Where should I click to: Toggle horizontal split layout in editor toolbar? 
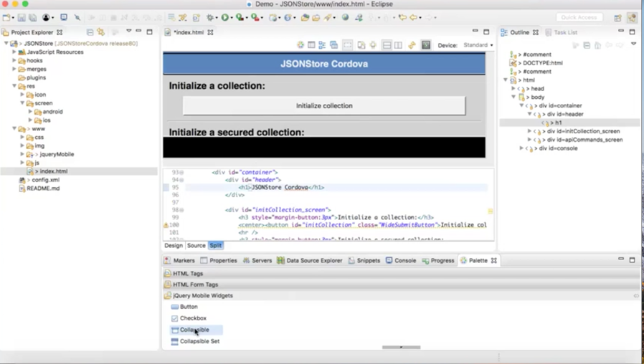(x=387, y=45)
